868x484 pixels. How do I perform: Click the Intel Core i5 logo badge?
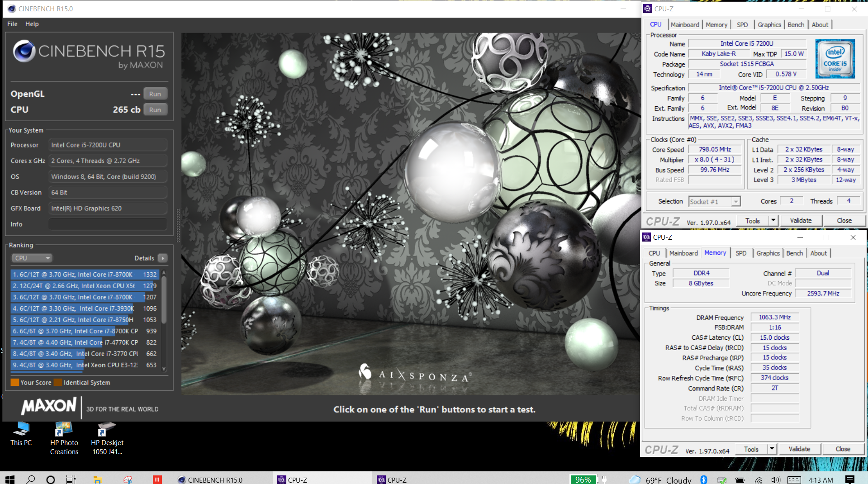(835, 58)
